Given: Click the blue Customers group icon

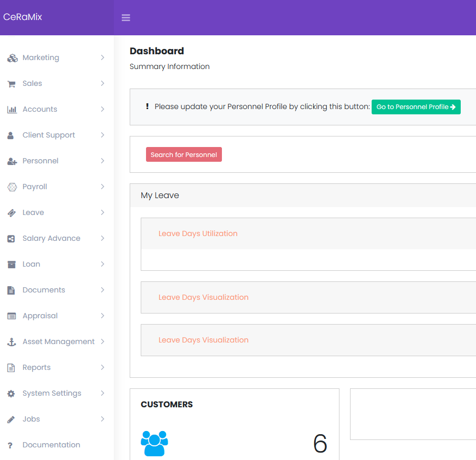Looking at the screenshot, I should [x=154, y=443].
